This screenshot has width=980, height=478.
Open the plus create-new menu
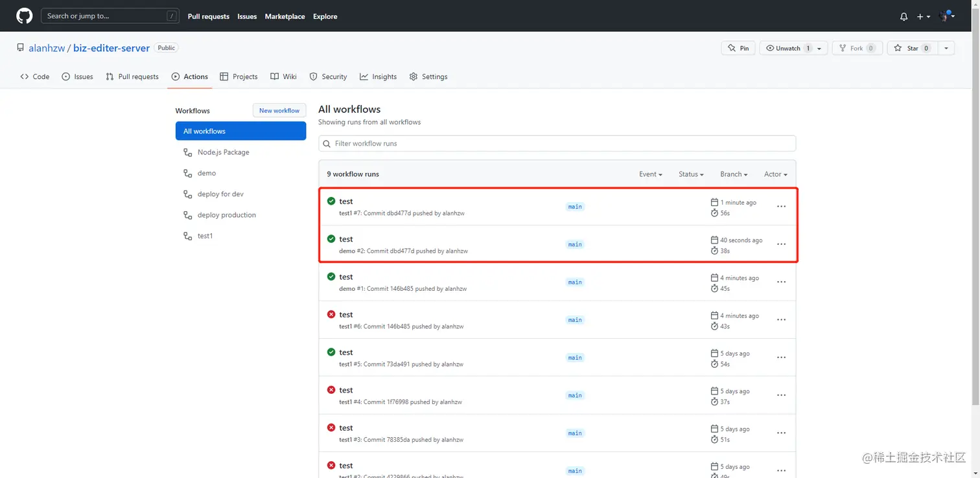tap(924, 17)
